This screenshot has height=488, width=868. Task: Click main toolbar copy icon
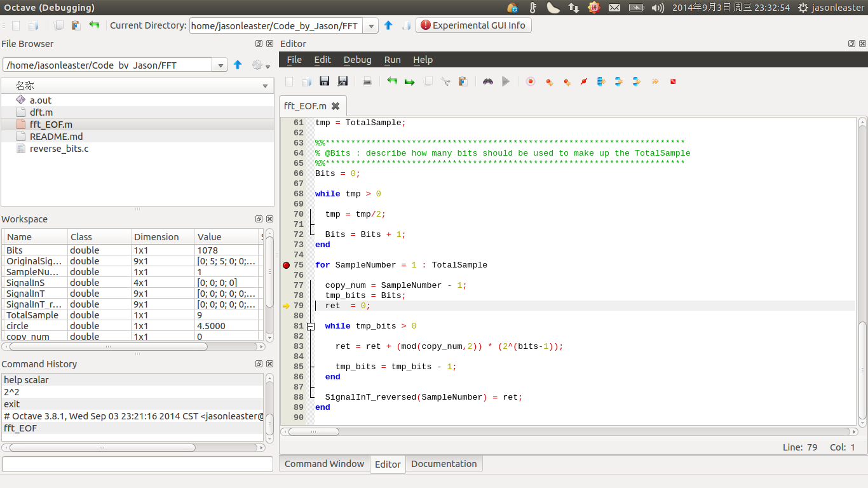coord(58,25)
